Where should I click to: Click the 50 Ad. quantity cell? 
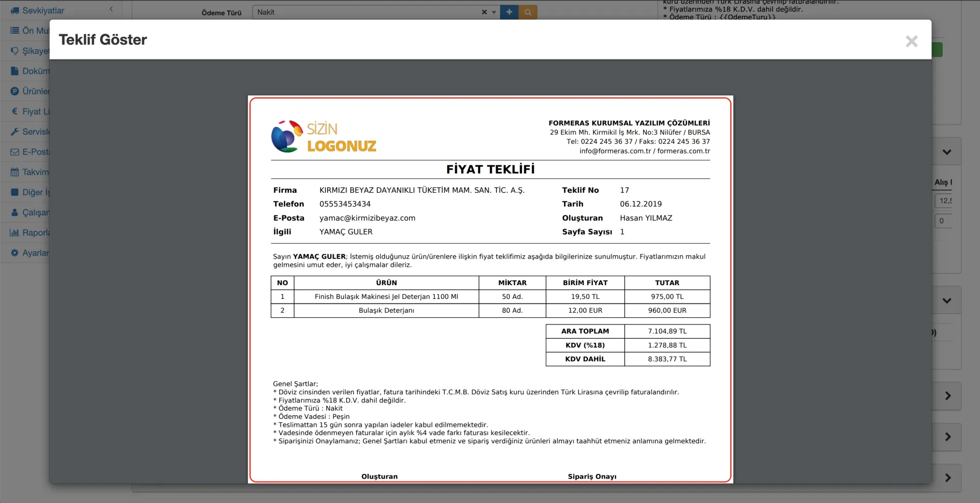(512, 297)
